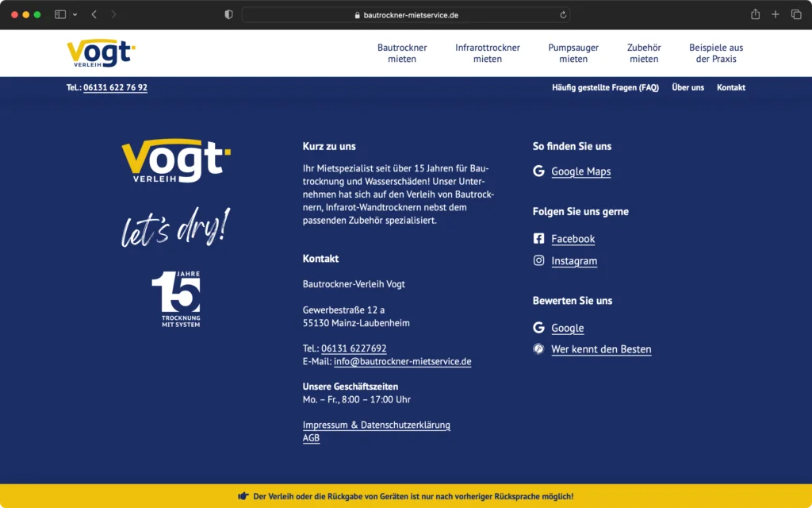Screen dimensions: 812x508
Task: Click the Google icon under Bewerten Sie uns
Action: click(538, 328)
